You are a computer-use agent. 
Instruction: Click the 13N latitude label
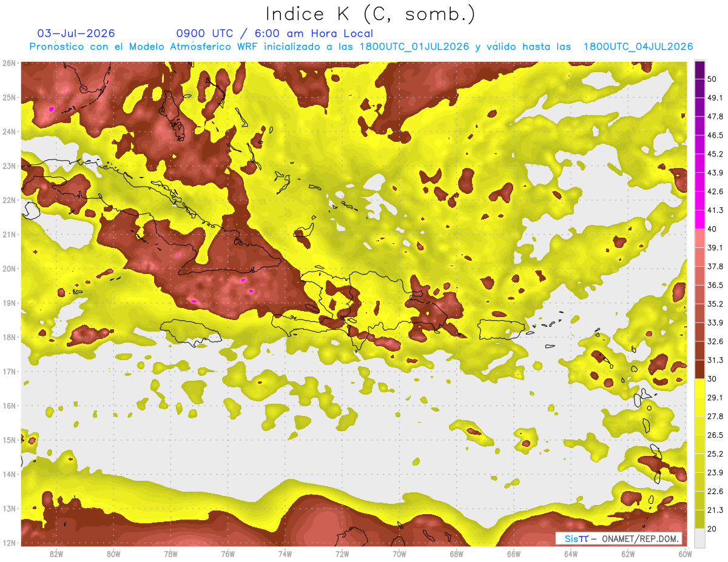pos(8,509)
